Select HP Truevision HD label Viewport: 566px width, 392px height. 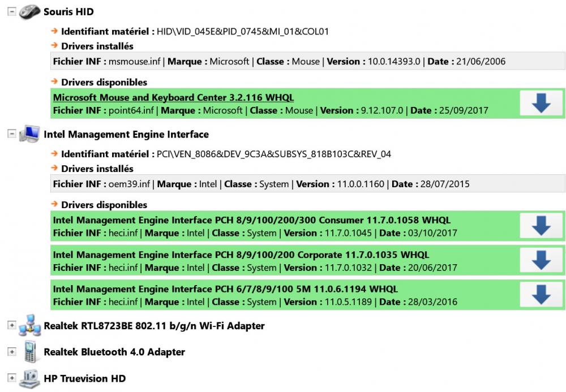(x=84, y=378)
